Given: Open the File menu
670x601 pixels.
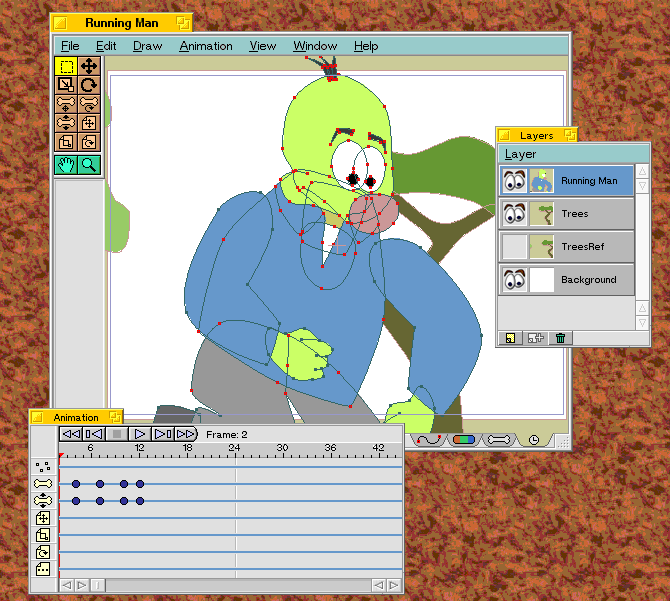Looking at the screenshot, I should 70,46.
